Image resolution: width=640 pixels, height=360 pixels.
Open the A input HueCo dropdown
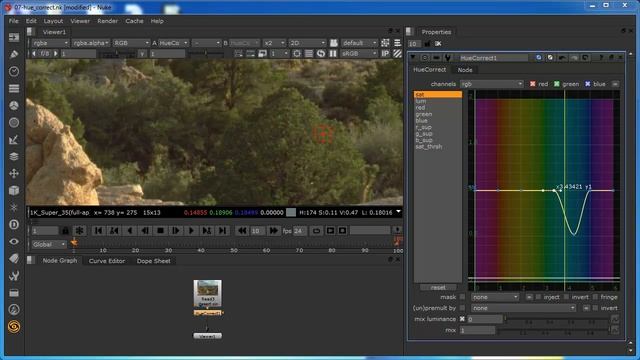tap(173, 43)
